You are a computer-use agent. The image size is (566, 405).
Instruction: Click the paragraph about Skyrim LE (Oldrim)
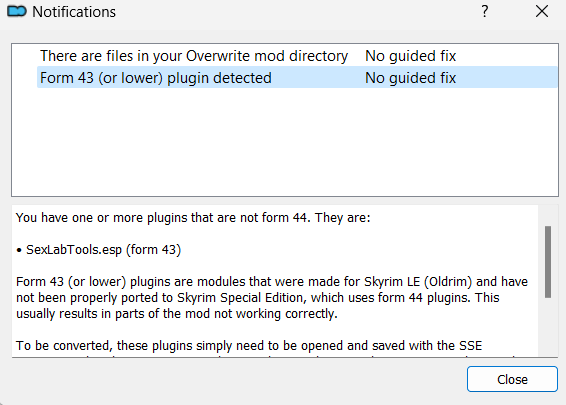point(272,298)
